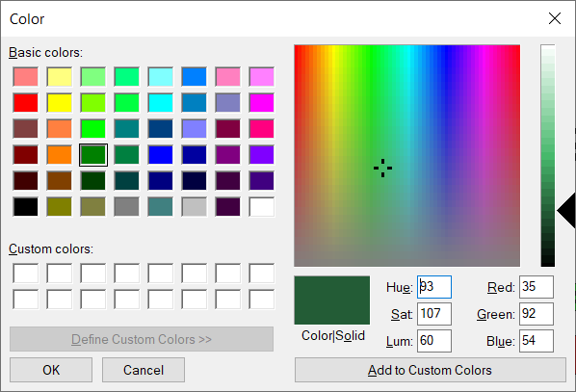Select the magenta swatch in second row

click(x=262, y=102)
